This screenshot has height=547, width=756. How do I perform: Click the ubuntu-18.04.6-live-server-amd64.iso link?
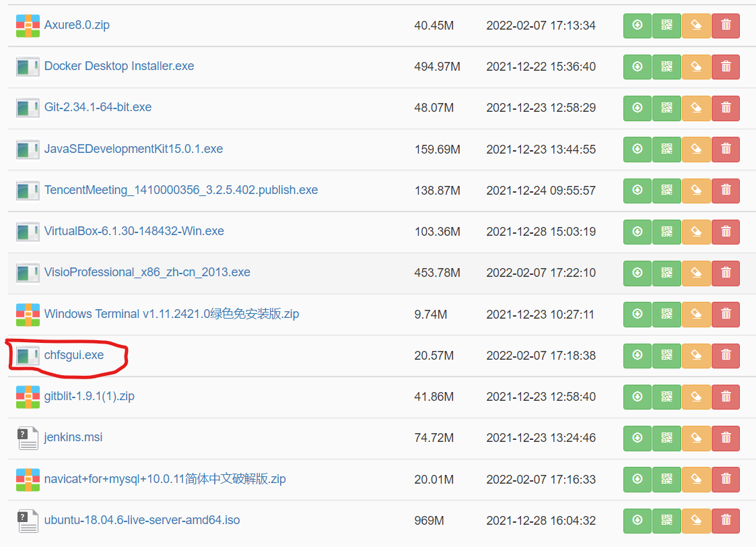tap(142, 520)
